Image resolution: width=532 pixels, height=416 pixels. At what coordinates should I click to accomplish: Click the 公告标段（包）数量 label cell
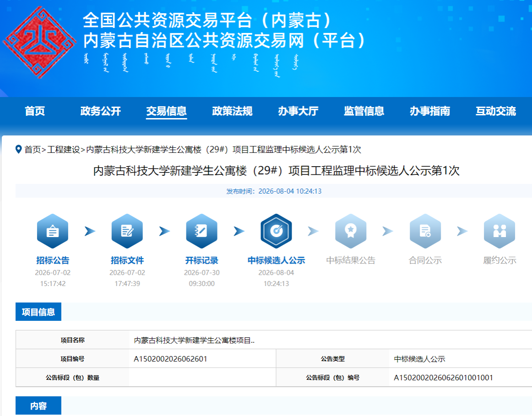point(72,378)
